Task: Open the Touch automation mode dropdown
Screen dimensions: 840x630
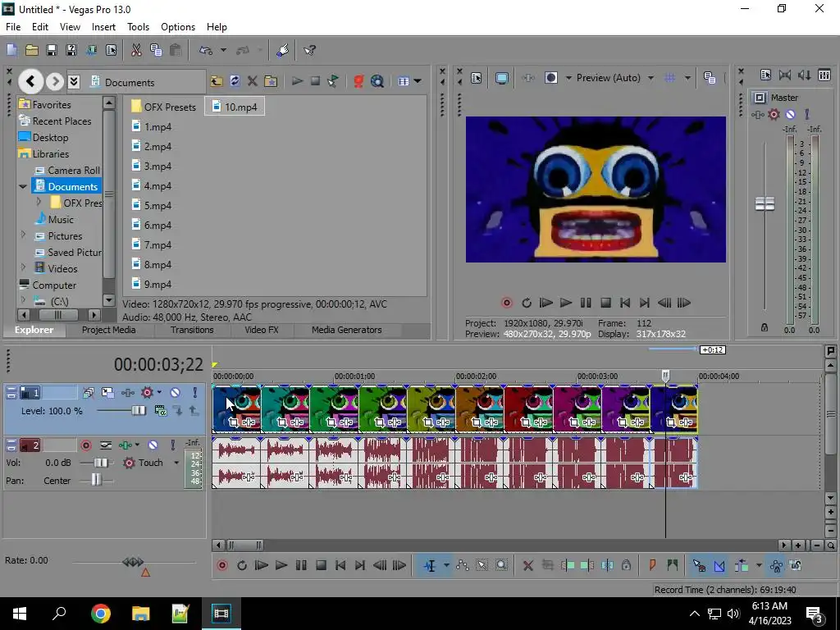Action: (176, 463)
